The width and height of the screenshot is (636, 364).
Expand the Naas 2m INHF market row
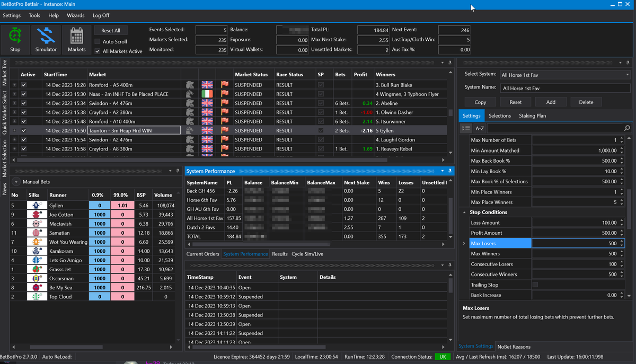[x=14, y=94]
